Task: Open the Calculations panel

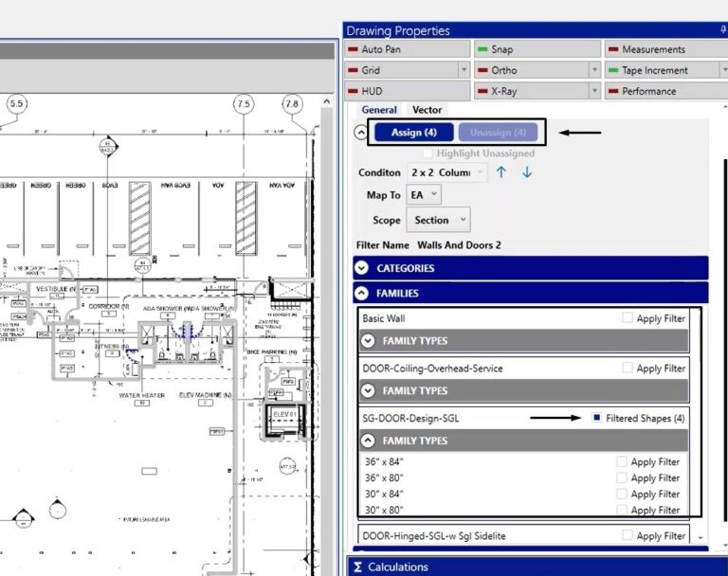Action: [537, 567]
